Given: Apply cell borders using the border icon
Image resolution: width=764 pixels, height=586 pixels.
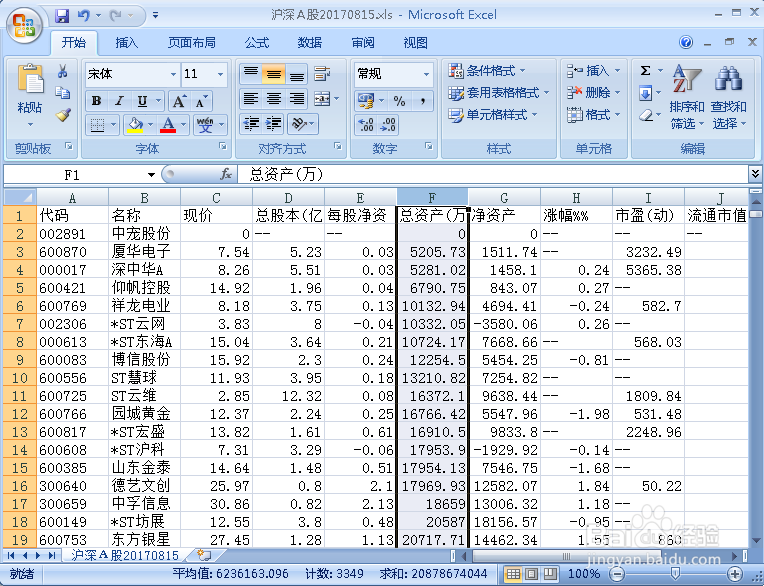Looking at the screenshot, I should pos(97,125).
